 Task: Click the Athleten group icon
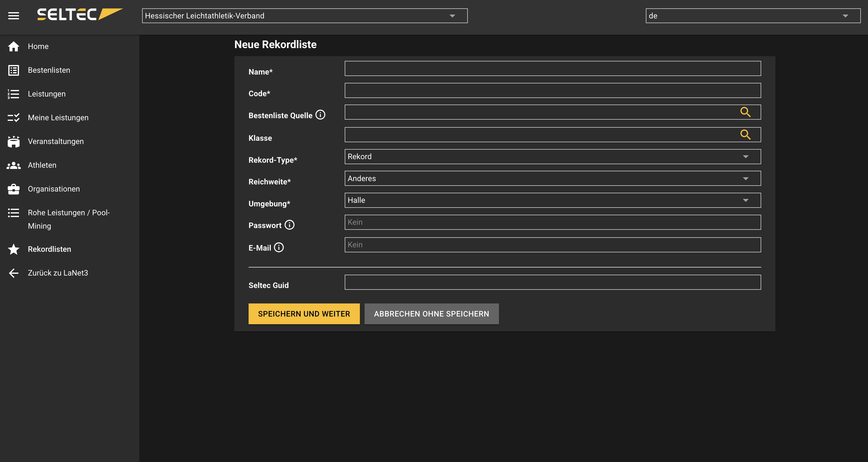click(13, 165)
